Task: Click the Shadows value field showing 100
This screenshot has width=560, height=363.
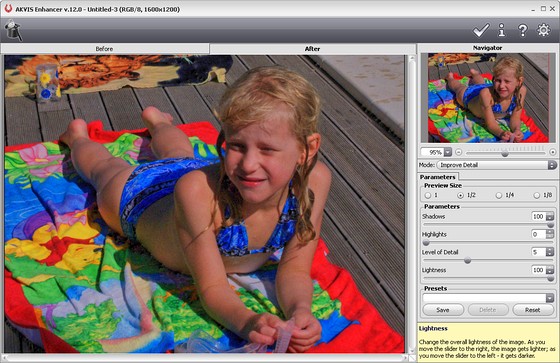Action: (539, 216)
